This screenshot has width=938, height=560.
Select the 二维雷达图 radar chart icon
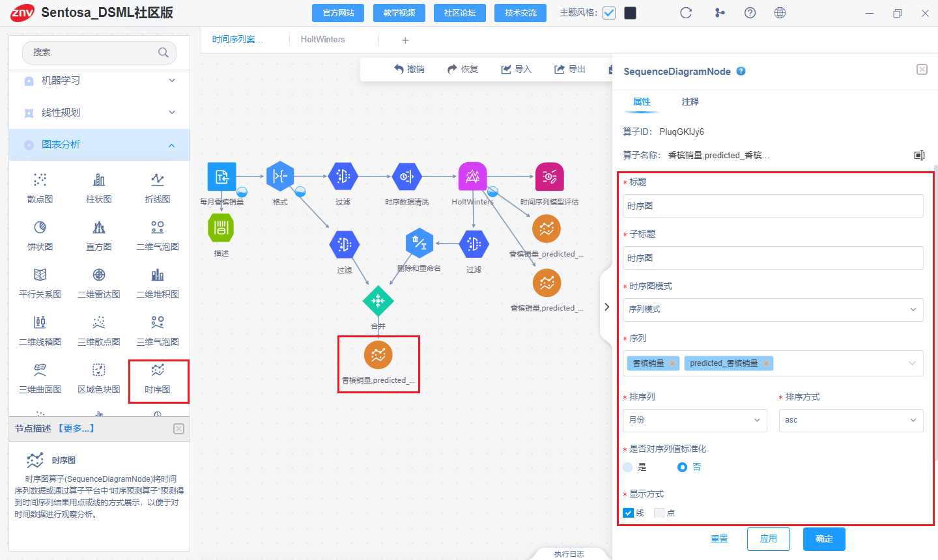(99, 275)
